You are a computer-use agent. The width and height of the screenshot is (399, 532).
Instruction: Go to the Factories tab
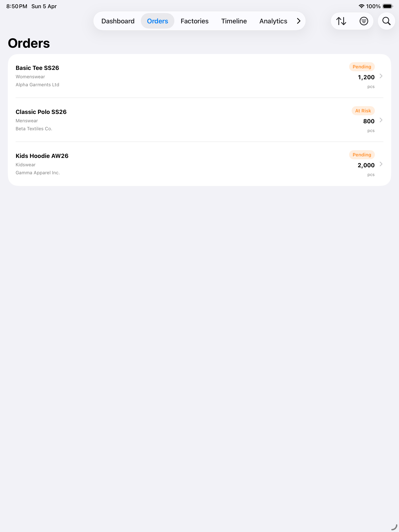point(194,21)
